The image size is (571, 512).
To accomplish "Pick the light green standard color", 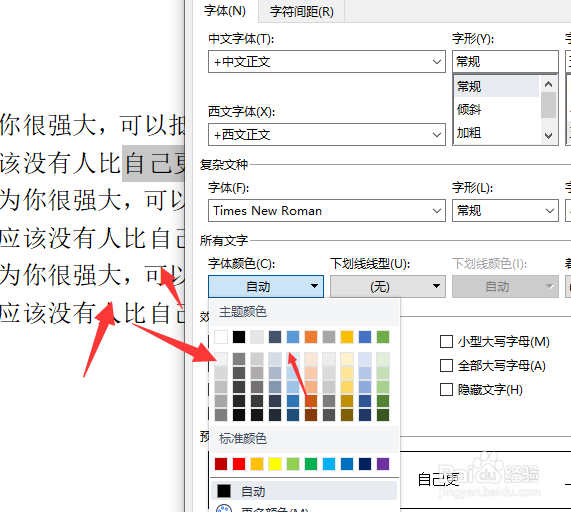I will (x=293, y=464).
